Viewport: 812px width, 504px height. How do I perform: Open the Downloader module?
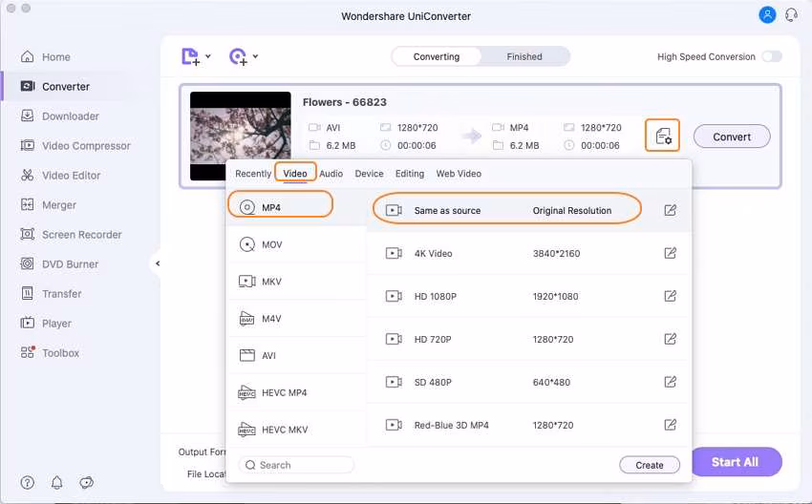[59, 115]
